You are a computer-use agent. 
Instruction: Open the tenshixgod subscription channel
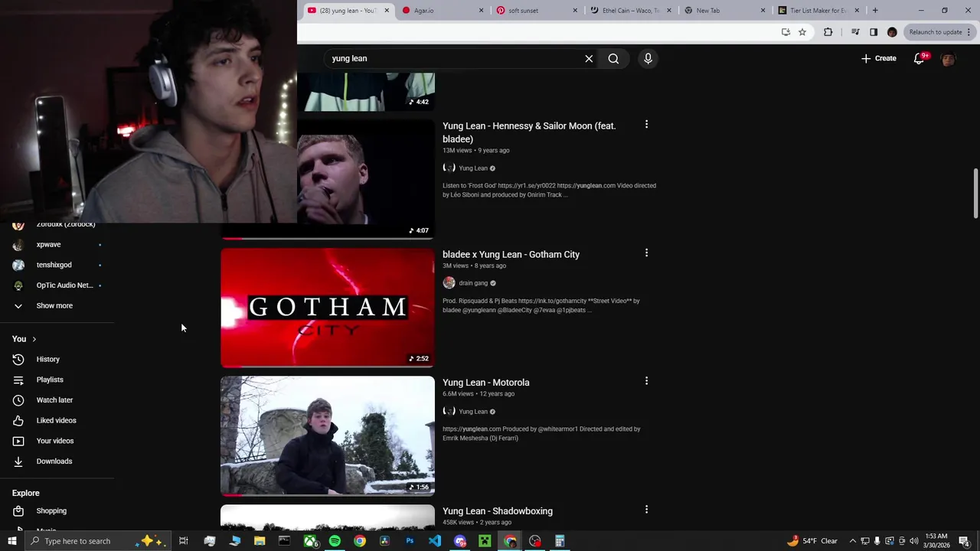(54, 265)
